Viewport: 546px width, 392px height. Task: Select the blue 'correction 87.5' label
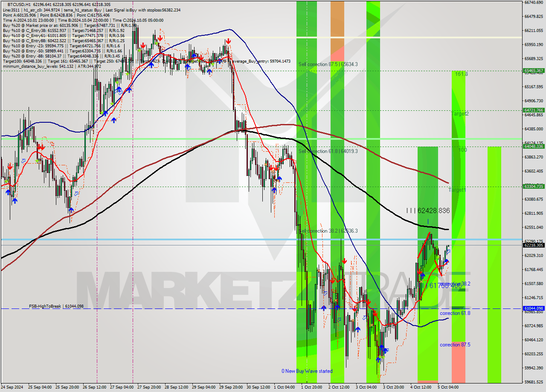coord(455,345)
